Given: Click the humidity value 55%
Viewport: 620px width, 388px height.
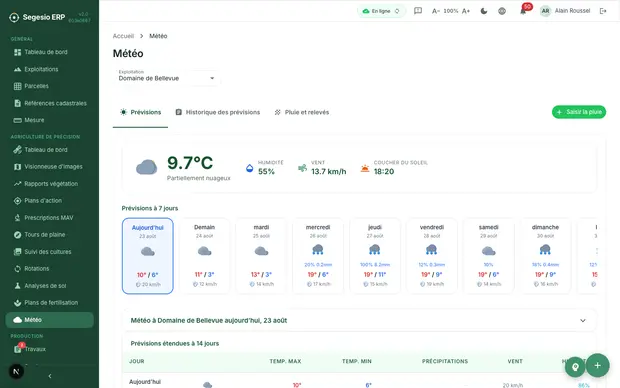Looking at the screenshot, I should point(266,172).
